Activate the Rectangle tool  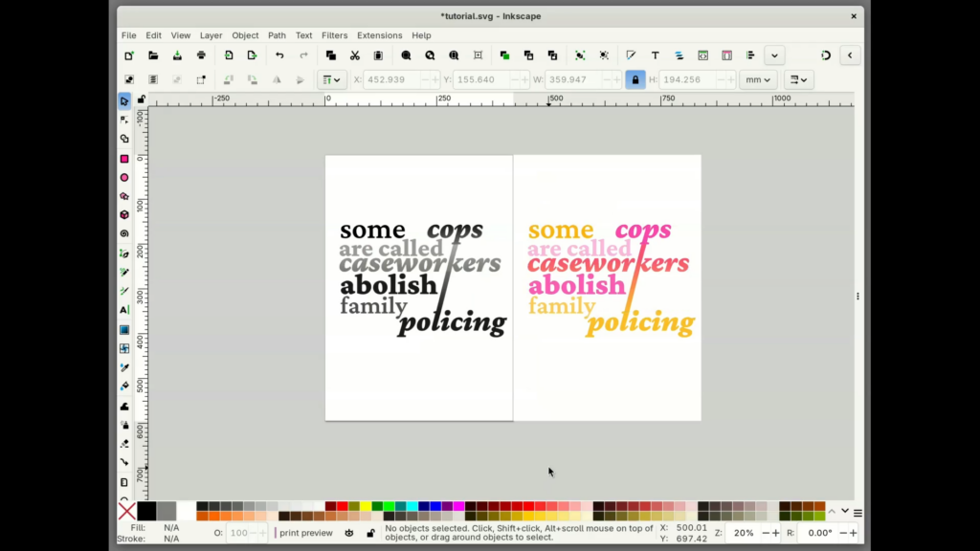click(125, 157)
